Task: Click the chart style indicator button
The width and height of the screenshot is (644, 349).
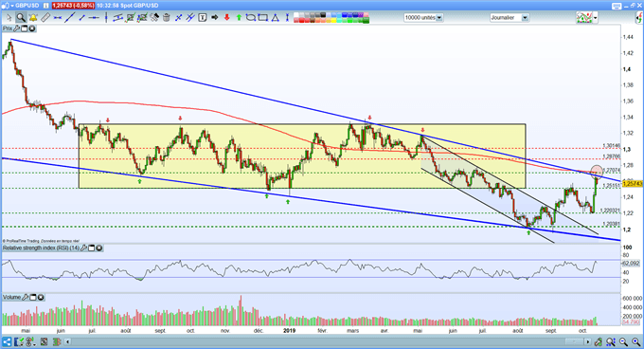Action: pyautogui.click(x=584, y=18)
